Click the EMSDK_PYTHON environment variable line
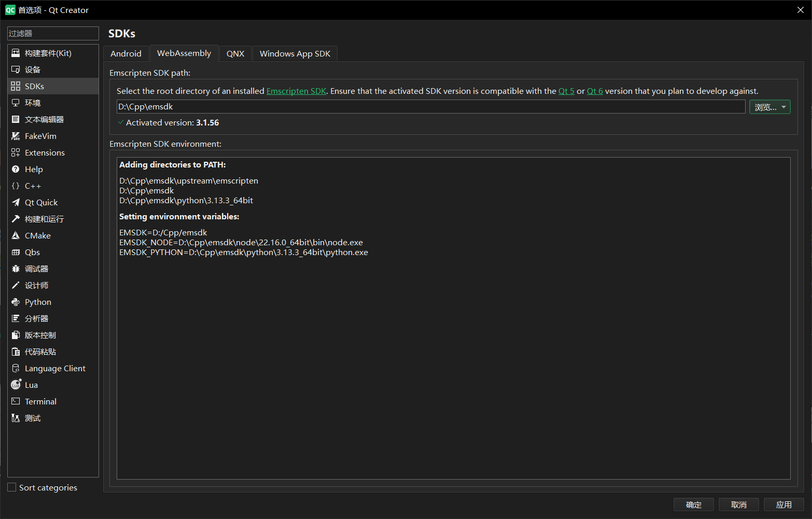The height and width of the screenshot is (519, 812). pyautogui.click(x=244, y=252)
